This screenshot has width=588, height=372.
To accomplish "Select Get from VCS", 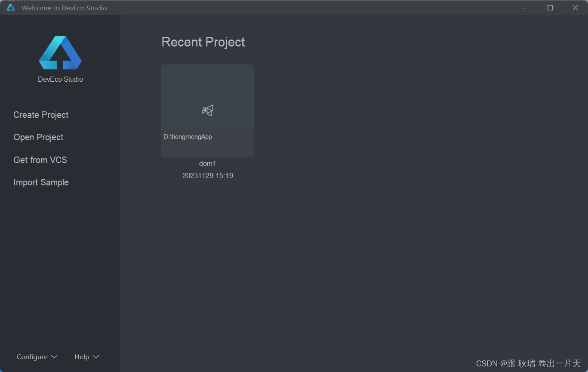I will [x=40, y=160].
